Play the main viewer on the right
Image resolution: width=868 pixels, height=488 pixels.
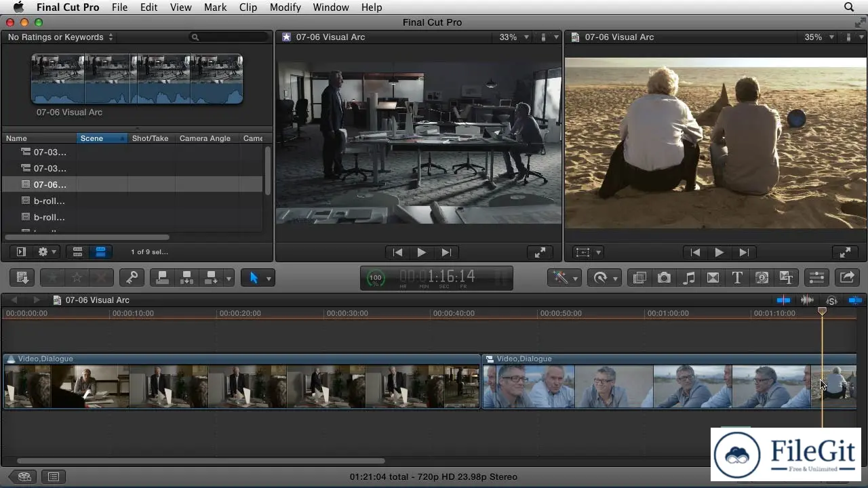719,252
